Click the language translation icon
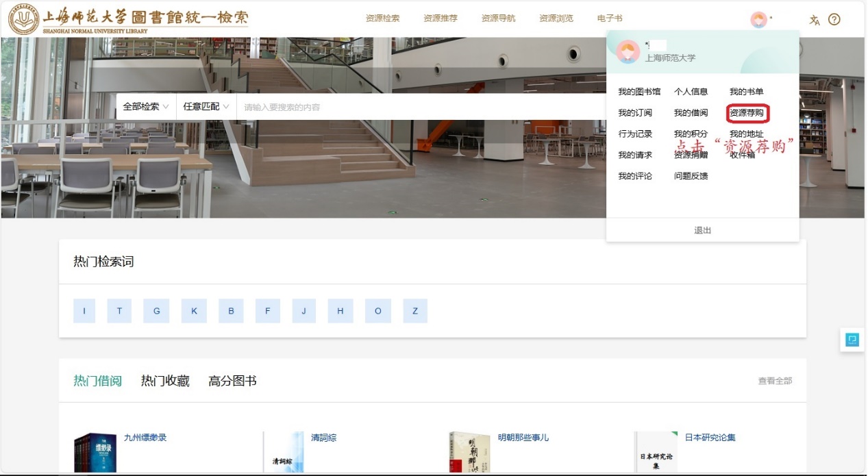This screenshot has width=868, height=476. [814, 20]
